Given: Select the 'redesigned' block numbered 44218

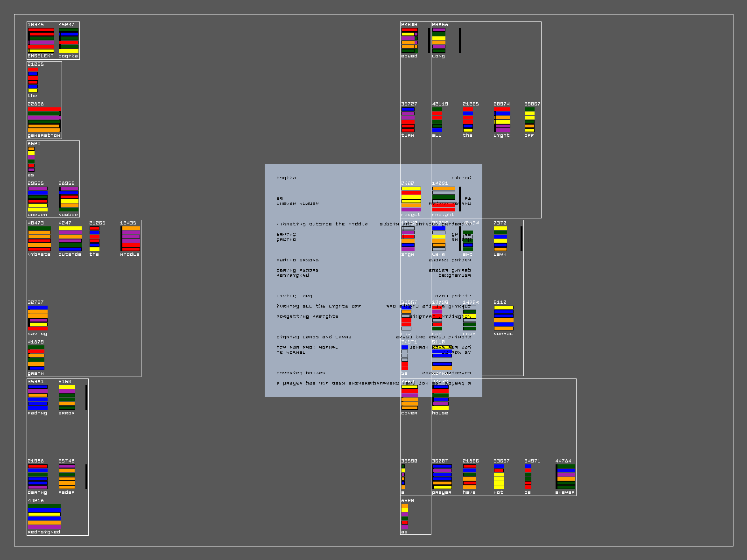Looking at the screenshot, I should [44, 517].
